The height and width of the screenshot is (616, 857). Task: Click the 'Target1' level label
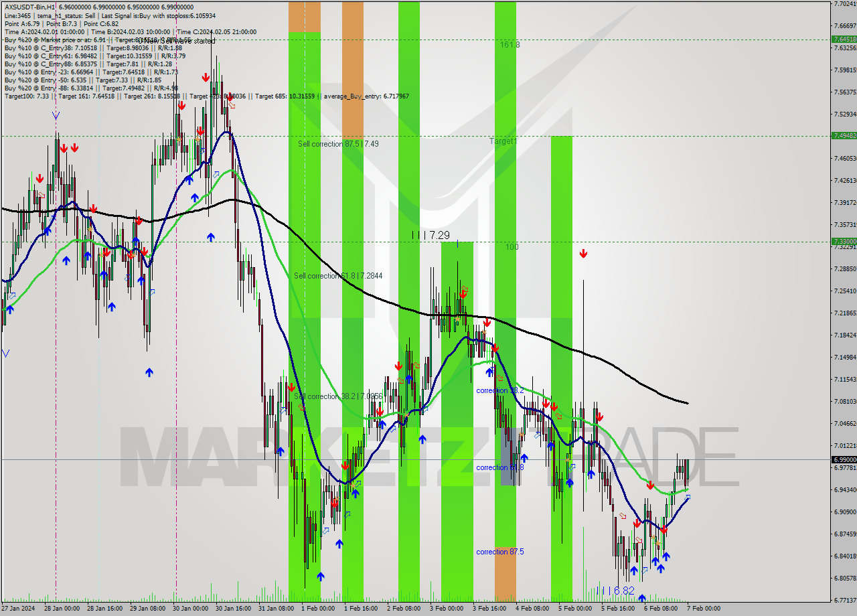(503, 141)
